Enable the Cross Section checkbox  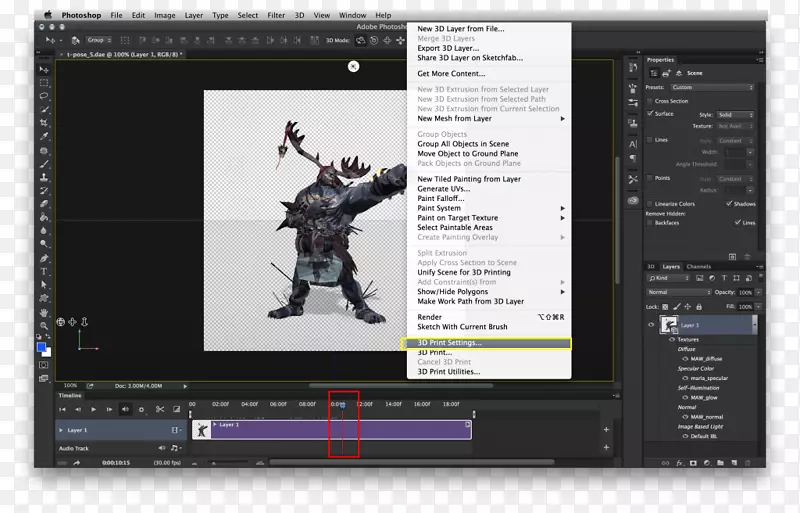click(x=650, y=101)
